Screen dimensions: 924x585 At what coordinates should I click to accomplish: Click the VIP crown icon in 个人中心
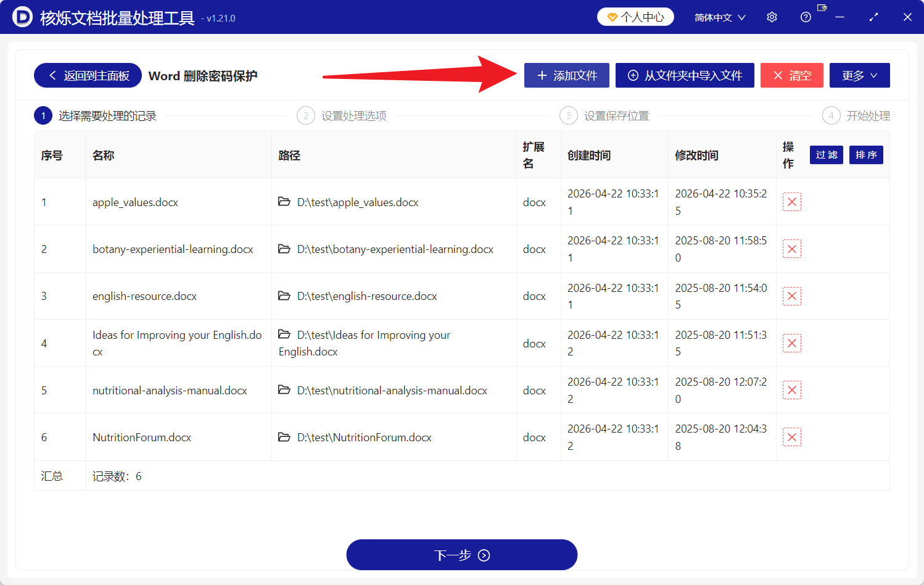[612, 17]
